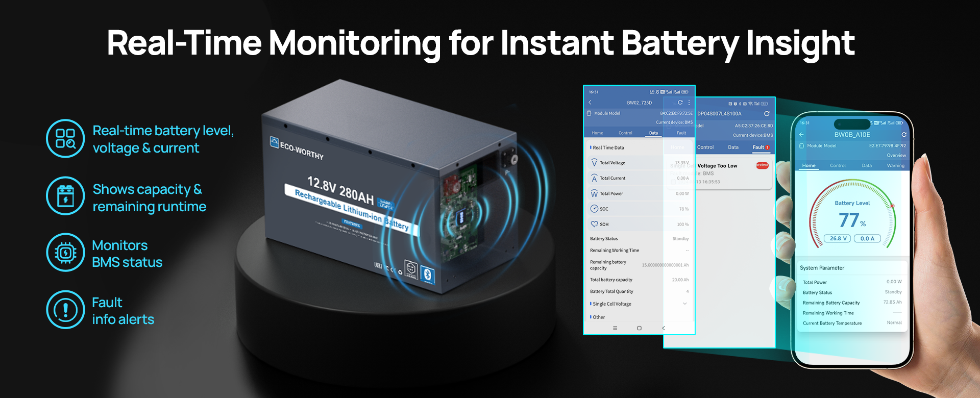Tap the Total Power row in System Parameter
980x398 pixels.
pos(852,282)
